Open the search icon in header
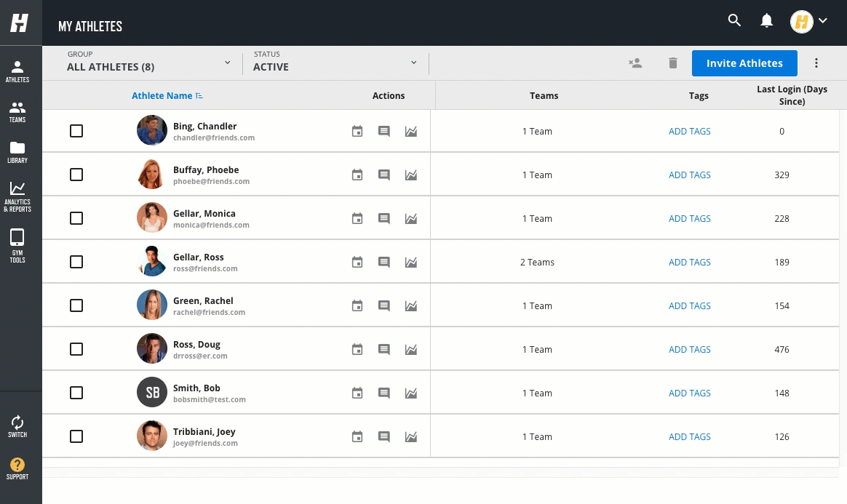The image size is (847, 504). (734, 20)
